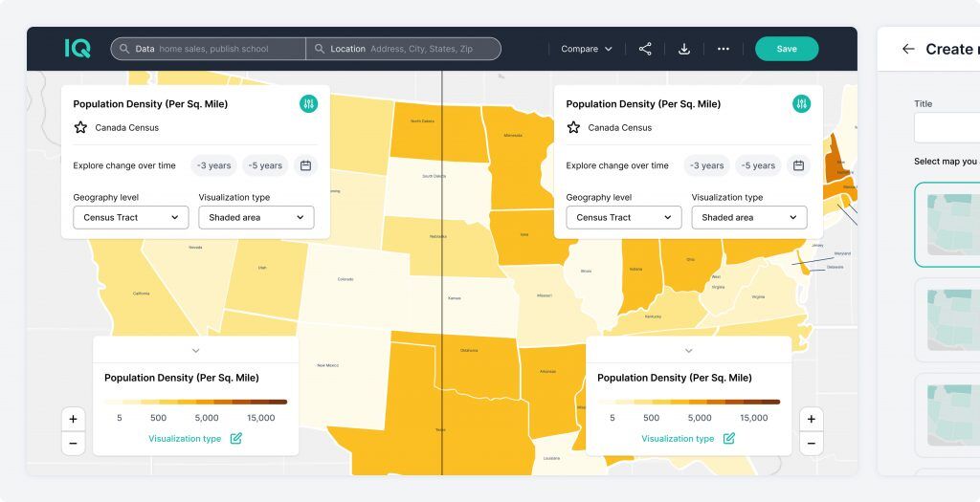The image size is (980, 502).
Task: Open filter settings icon in right panel
Action: pyautogui.click(x=801, y=103)
